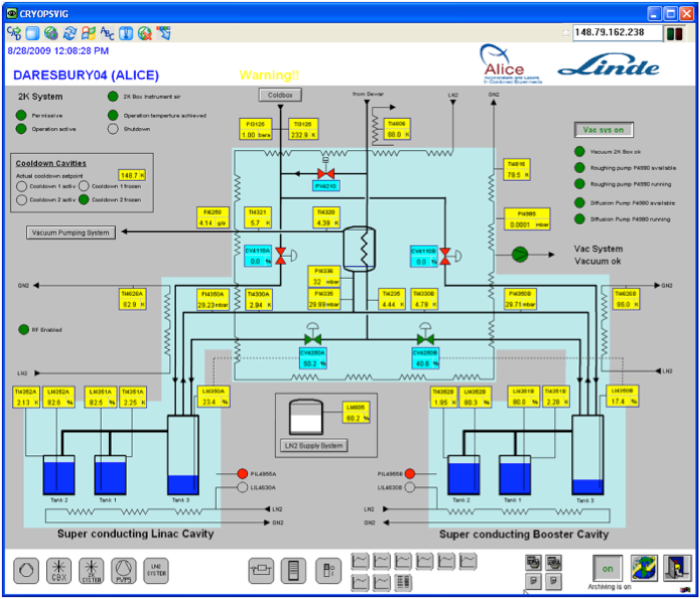The height and width of the screenshot is (599, 700).
Task: Click the Coldbox button
Action: click(280, 95)
